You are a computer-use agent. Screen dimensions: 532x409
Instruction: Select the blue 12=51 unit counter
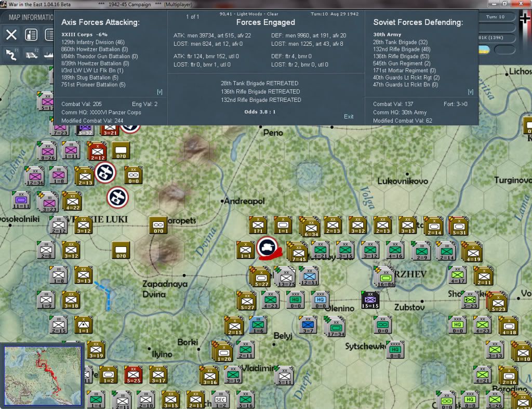click(x=309, y=275)
